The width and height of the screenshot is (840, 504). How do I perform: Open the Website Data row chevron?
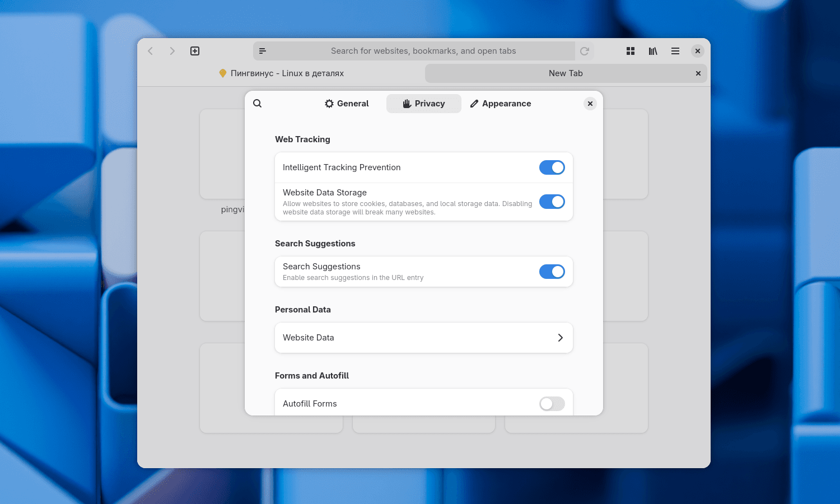(560, 338)
